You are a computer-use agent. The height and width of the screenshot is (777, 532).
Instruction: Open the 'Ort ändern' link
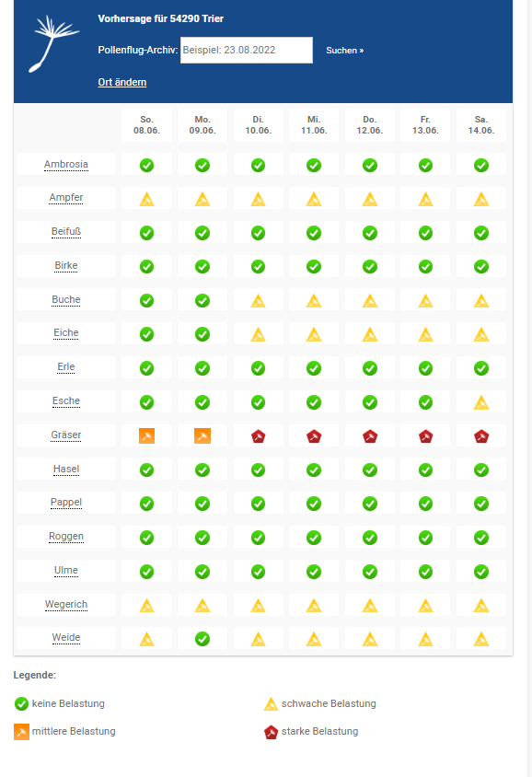point(121,82)
